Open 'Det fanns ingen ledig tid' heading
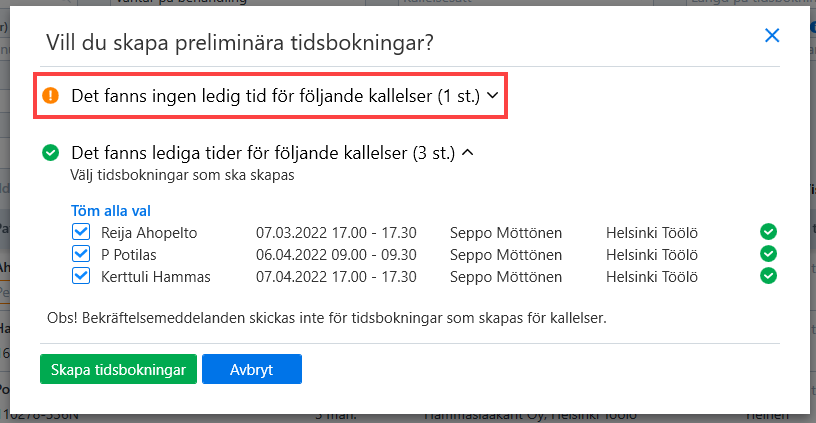Screen dimensions: 816x423 click(275, 96)
